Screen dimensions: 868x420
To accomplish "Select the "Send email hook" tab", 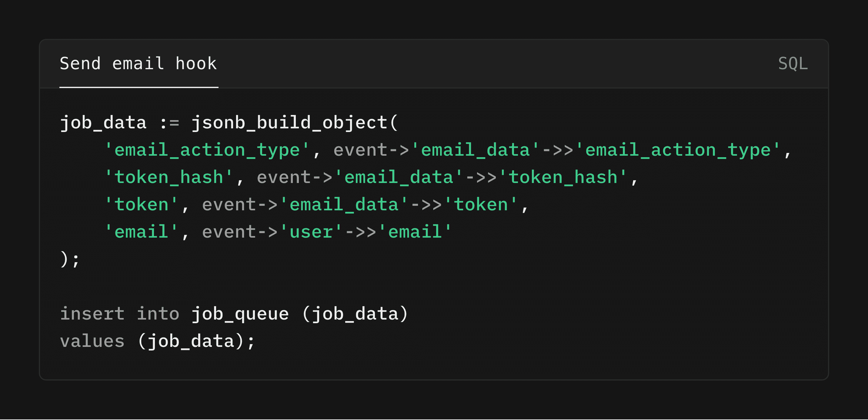I will point(139,64).
